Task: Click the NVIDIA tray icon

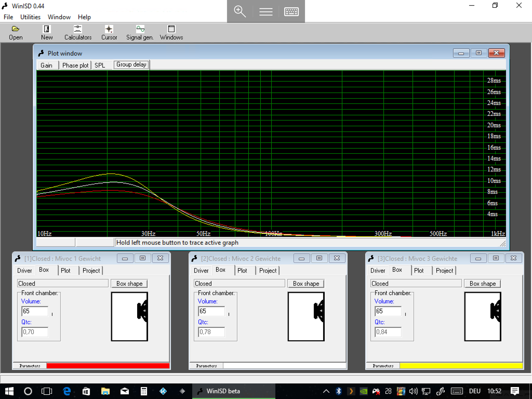Action: [x=364, y=391]
